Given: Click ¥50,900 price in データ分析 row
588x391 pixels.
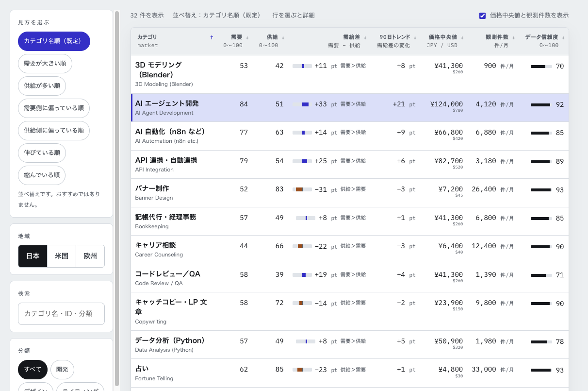Looking at the screenshot, I should (449, 341).
